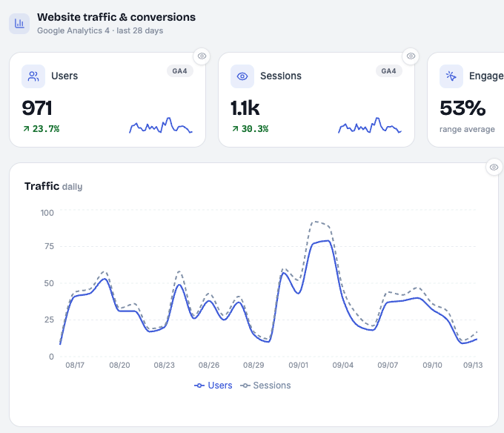The width and height of the screenshot is (504, 433).
Task: Click the 75 y-axis label
Action: 49,247
